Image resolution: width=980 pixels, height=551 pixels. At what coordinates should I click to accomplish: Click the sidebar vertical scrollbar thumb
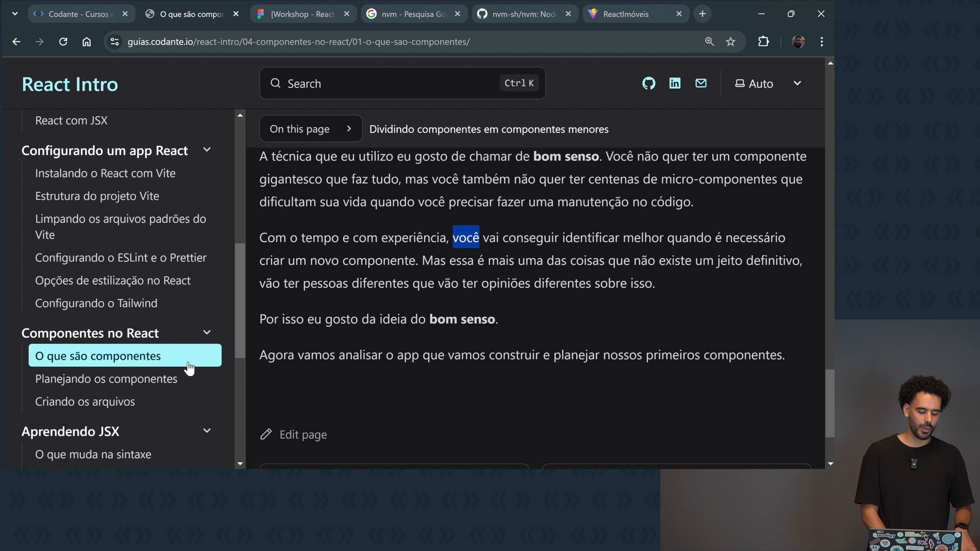(240, 301)
